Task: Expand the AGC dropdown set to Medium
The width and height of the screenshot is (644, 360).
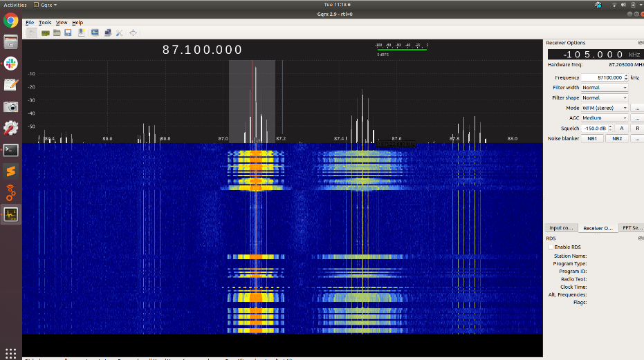Action: coord(604,118)
